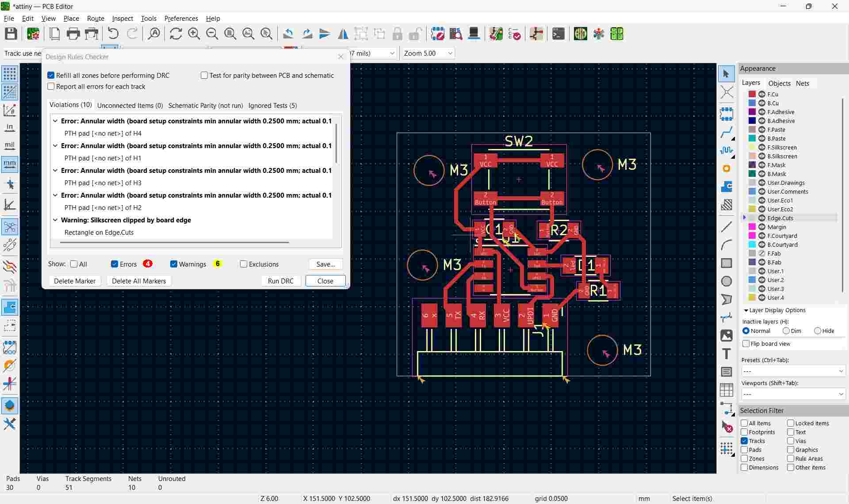Uncheck the Warnings filter checkbox
This screenshot has height=504, width=849.
click(174, 264)
